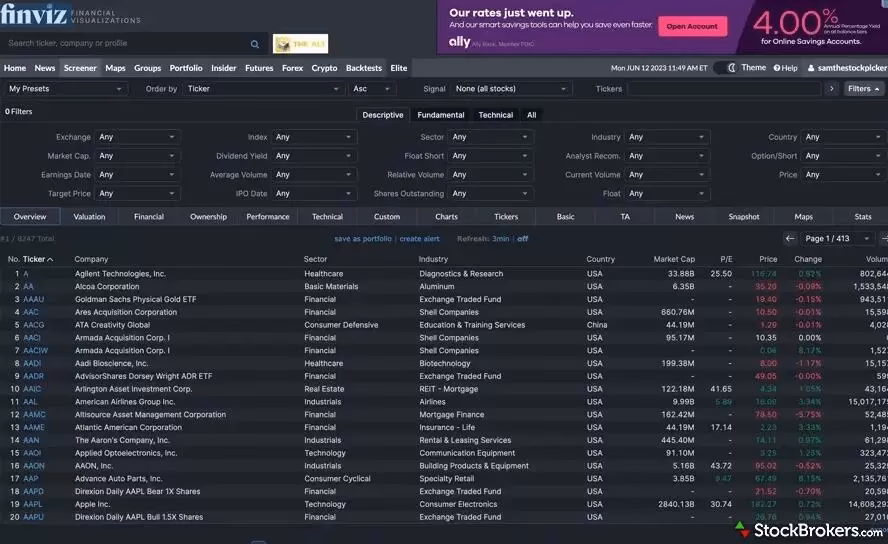888x544 pixels.
Task: Open the AACG ticker link
Action: click(34, 325)
